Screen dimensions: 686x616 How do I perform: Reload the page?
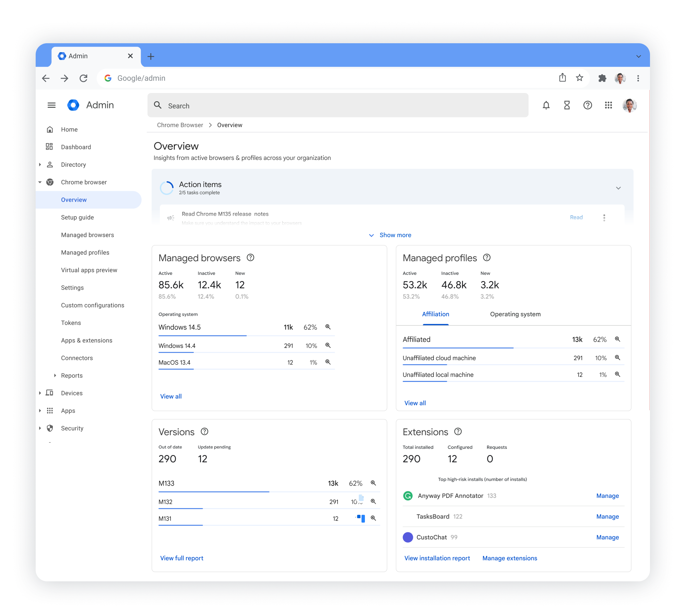click(x=83, y=78)
